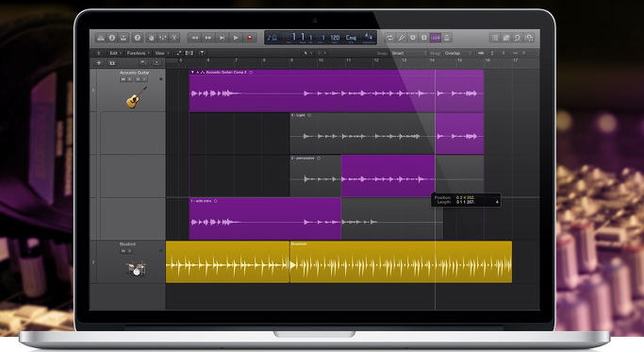Open the Note Pads button
This screenshot has width=644, height=352.
(x=506, y=38)
